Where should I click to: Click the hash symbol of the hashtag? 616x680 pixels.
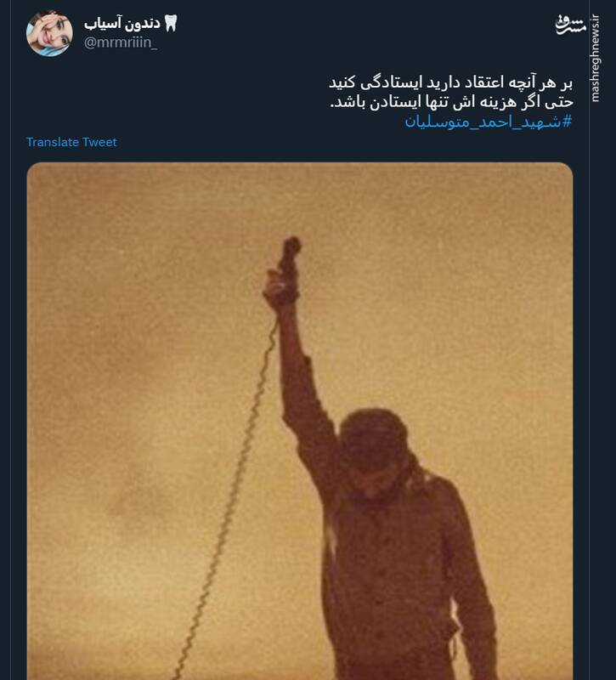[568, 122]
